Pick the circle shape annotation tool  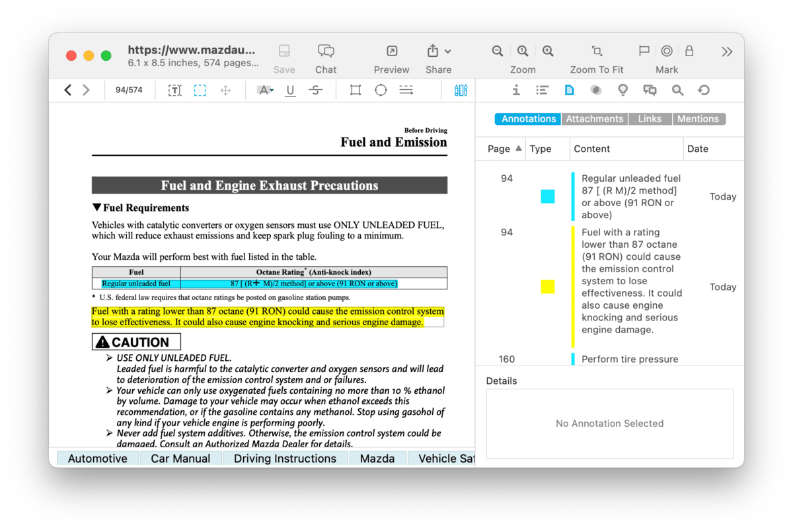381,91
